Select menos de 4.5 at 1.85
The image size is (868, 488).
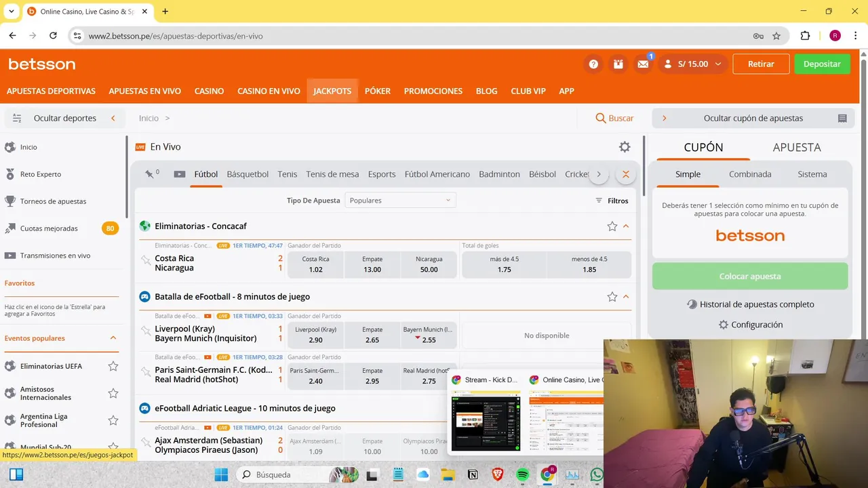589,264
